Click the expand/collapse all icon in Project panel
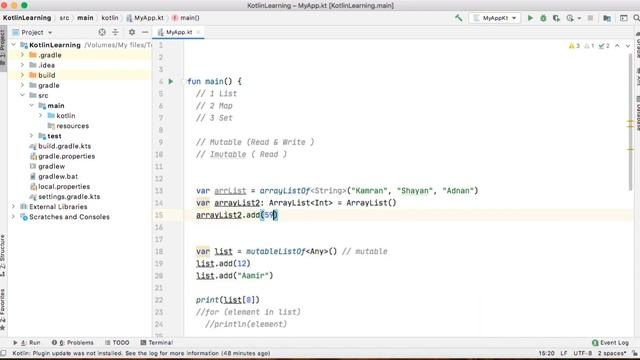640x360 pixels. click(116, 32)
